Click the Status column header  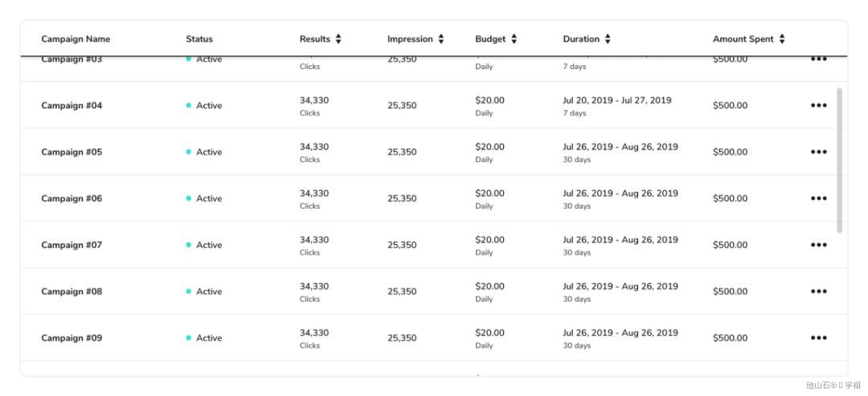click(199, 39)
